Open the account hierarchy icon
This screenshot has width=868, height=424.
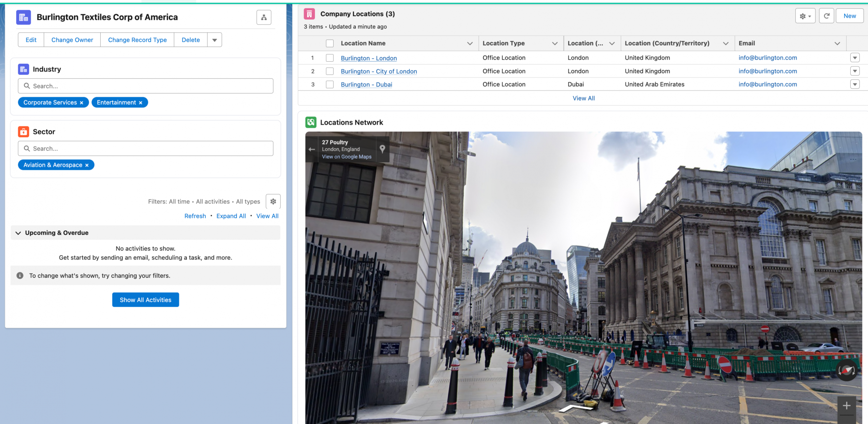pos(264,17)
